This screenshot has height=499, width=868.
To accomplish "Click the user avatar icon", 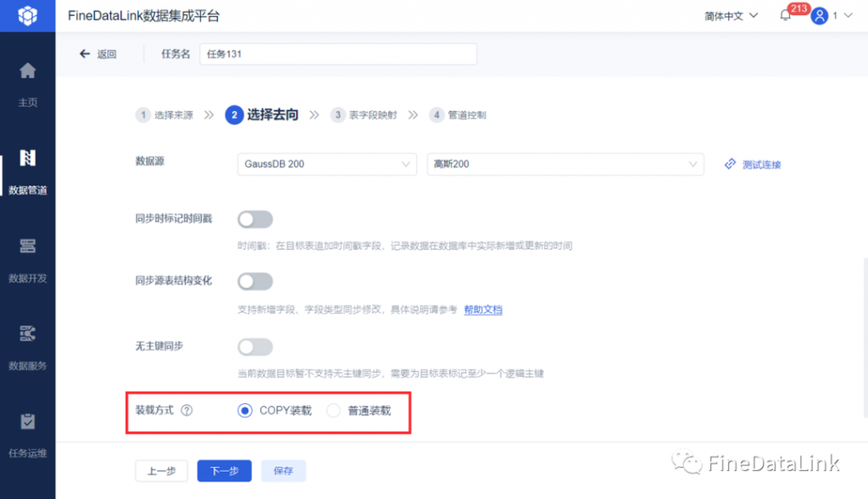I will click(x=820, y=15).
